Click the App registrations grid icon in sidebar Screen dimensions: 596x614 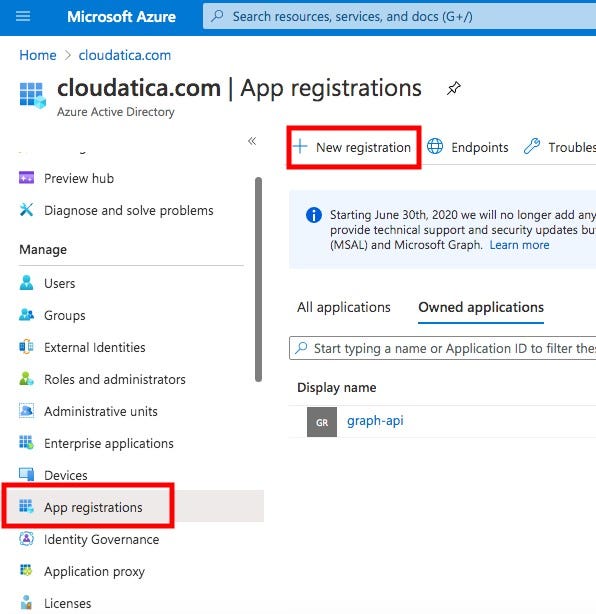pos(26,506)
